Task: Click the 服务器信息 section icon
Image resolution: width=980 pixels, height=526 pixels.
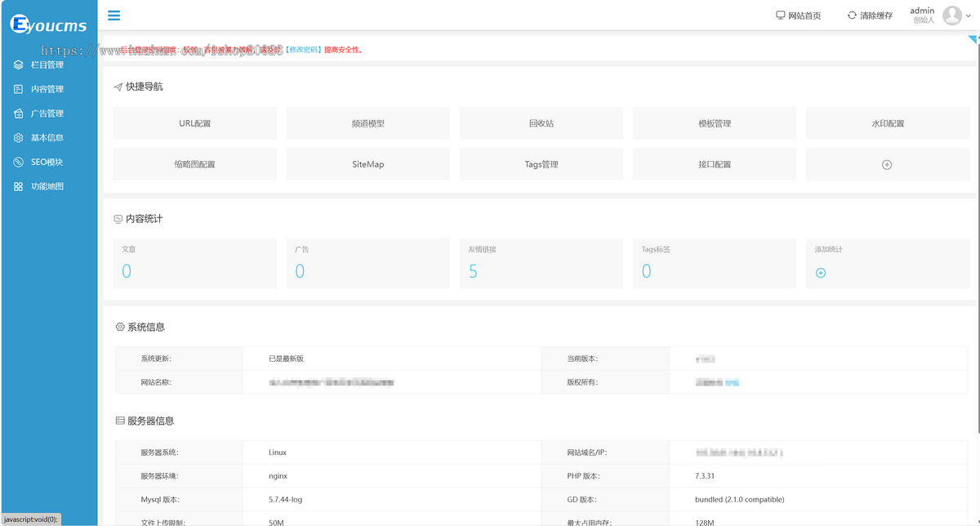Action: click(120, 421)
